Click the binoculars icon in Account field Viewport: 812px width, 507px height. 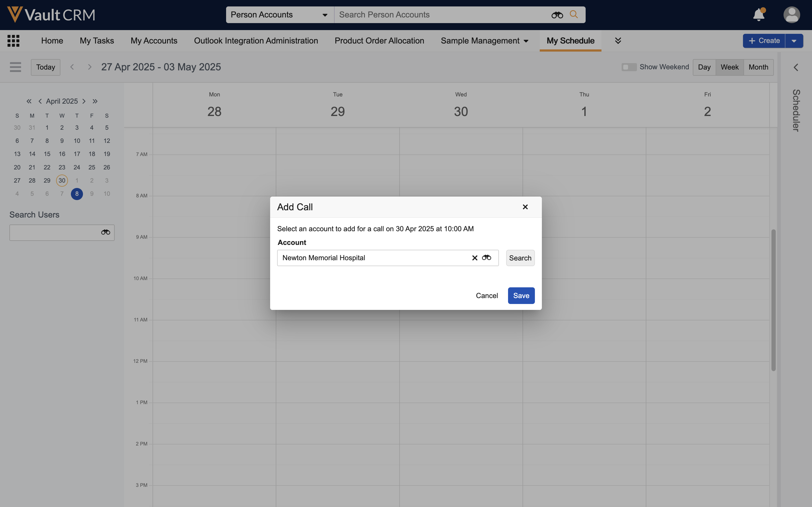coord(487,258)
